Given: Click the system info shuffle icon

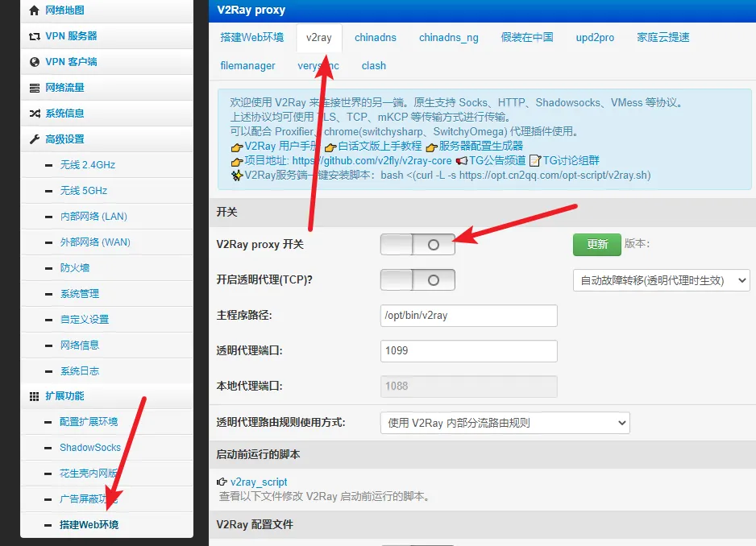Looking at the screenshot, I should [x=34, y=114].
